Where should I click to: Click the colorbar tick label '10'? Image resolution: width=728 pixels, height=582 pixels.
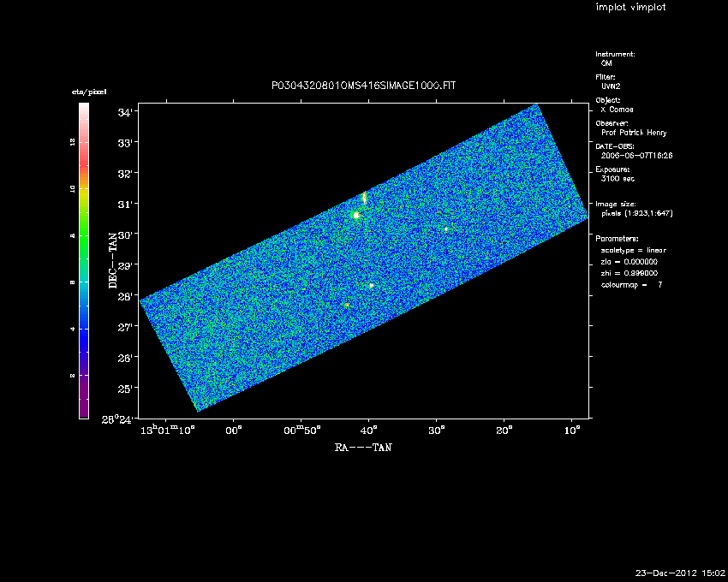(x=73, y=189)
